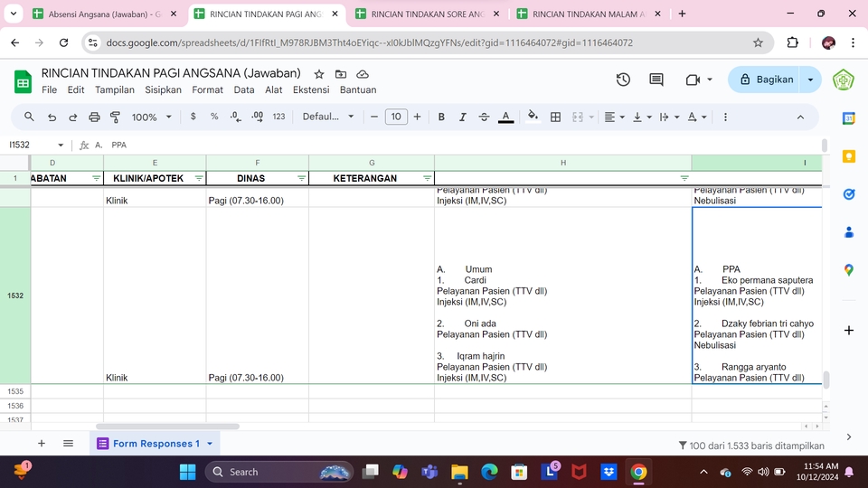
Task: Click the font size input field
Action: [x=396, y=117]
